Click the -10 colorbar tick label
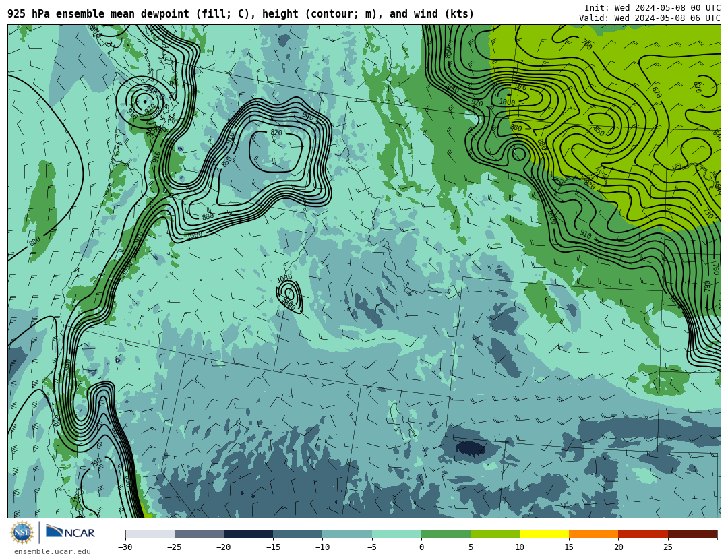728x560 pixels. pyautogui.click(x=322, y=547)
